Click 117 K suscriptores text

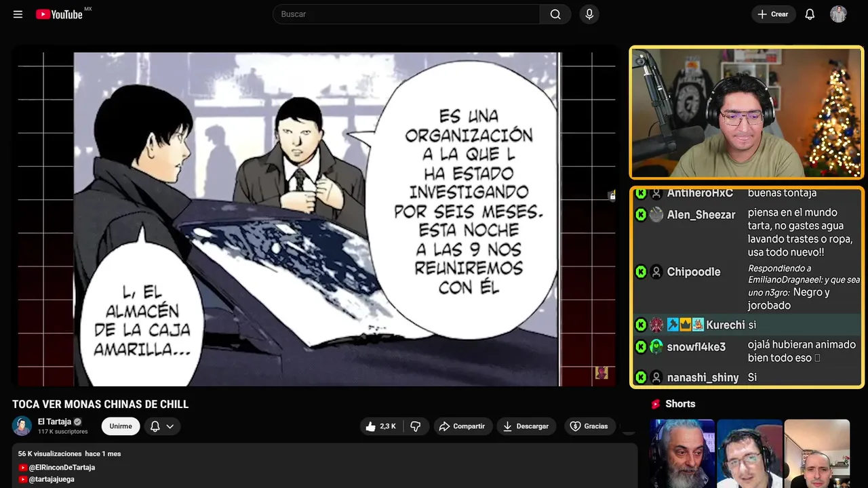(x=63, y=432)
